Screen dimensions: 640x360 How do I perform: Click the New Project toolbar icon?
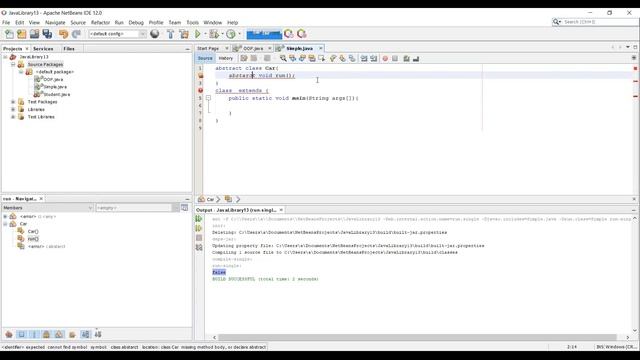22,34
